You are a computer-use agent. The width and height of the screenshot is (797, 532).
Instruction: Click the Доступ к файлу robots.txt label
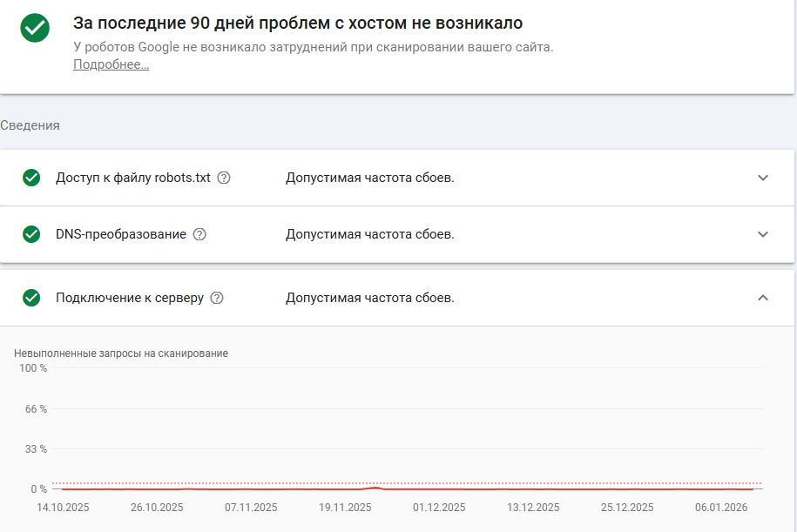(133, 178)
